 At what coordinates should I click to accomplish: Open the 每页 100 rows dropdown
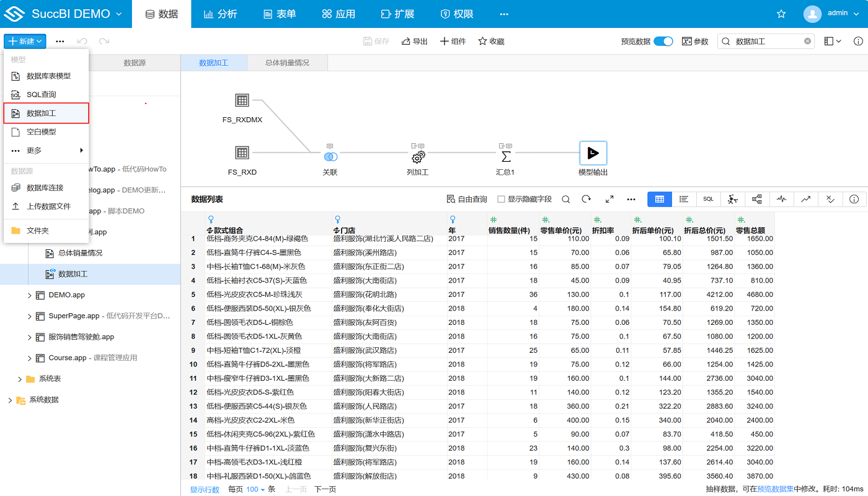255,489
